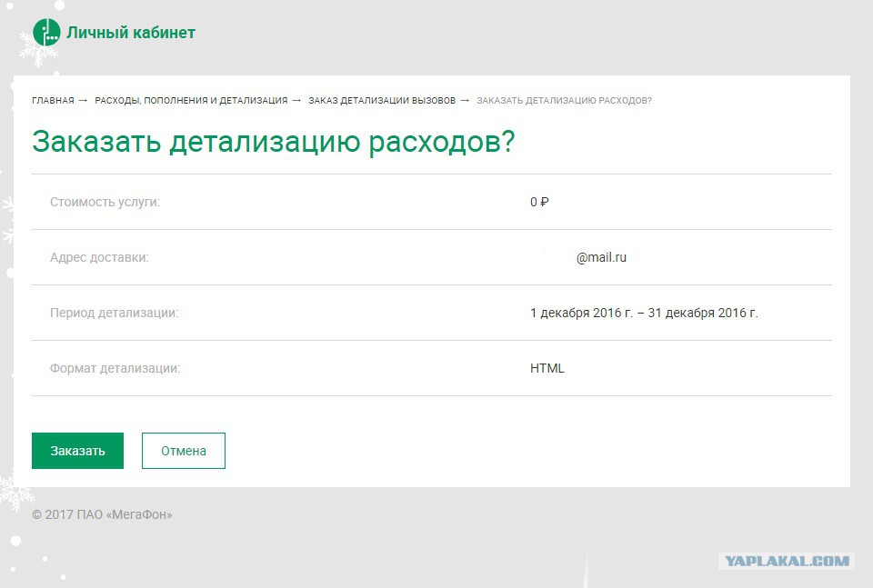The width and height of the screenshot is (873, 588).
Task: Select the period 1 декабря 2016 – 31 декабря 2016
Action: (644, 313)
